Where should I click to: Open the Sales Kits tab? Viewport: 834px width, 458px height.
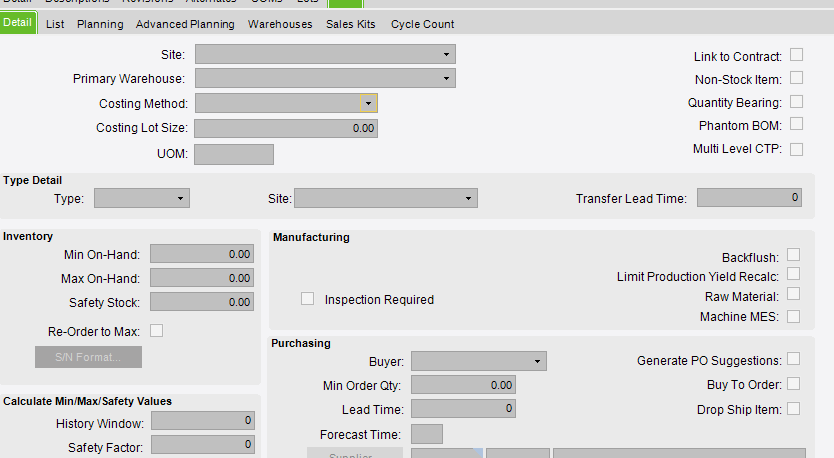pyautogui.click(x=351, y=24)
